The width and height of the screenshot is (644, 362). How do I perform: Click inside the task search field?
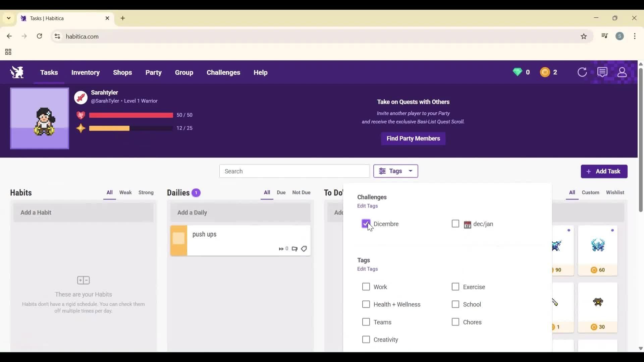(x=294, y=171)
